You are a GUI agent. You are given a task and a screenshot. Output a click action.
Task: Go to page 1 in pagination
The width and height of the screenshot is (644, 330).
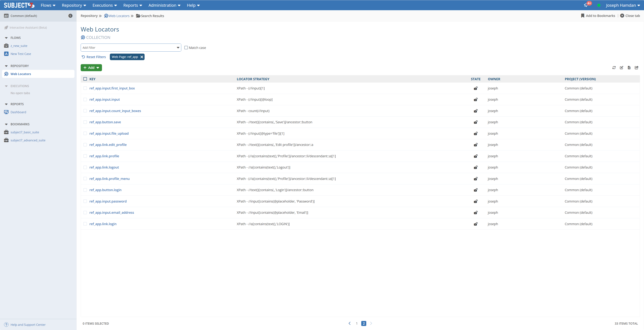tap(357, 323)
